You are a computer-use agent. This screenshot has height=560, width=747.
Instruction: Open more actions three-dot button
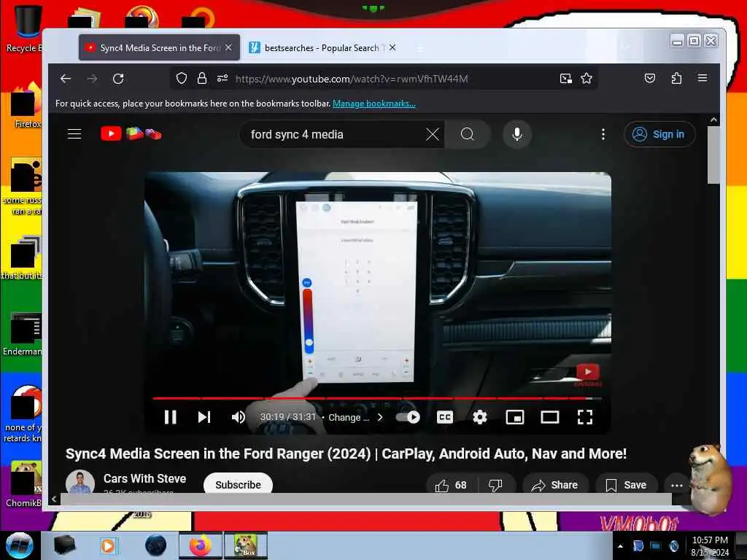click(676, 485)
